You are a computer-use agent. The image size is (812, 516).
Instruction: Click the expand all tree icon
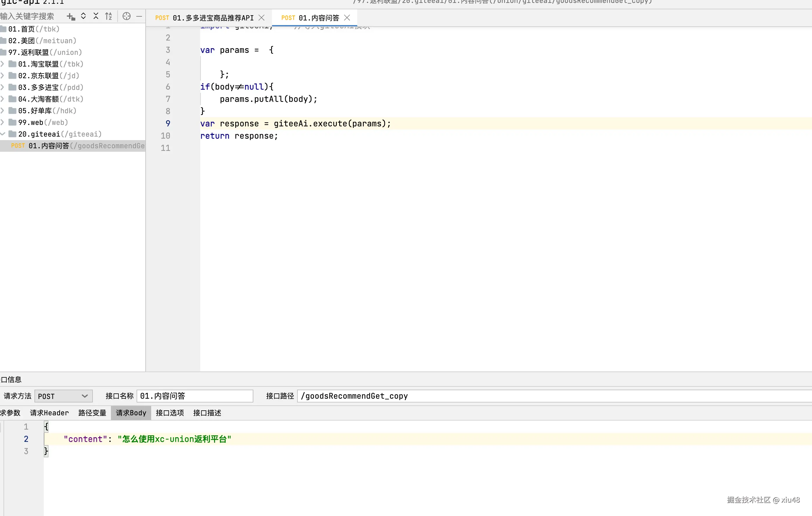coord(83,16)
